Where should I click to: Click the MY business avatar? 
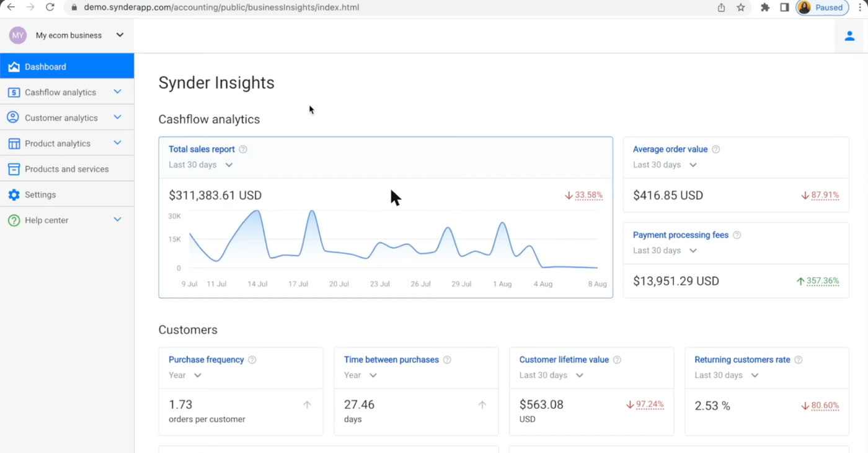pos(17,35)
